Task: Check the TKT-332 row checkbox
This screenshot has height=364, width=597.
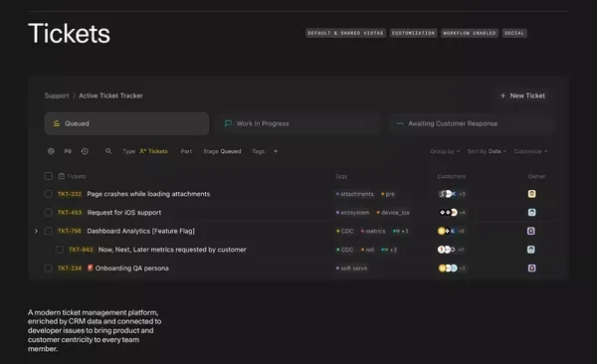Action: [x=49, y=194]
